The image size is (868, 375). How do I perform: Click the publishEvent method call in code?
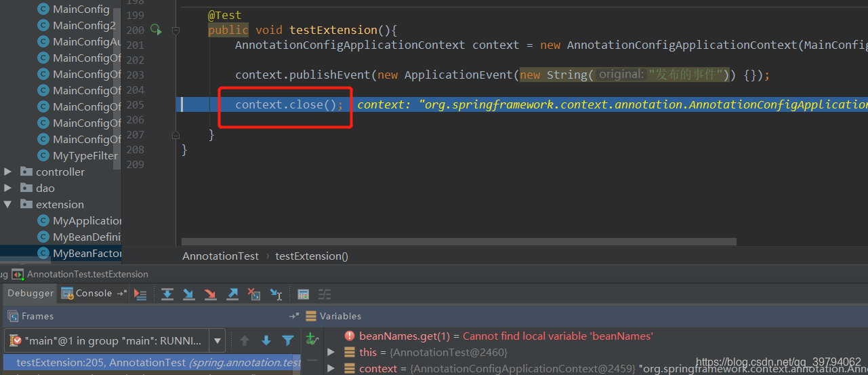click(x=330, y=75)
